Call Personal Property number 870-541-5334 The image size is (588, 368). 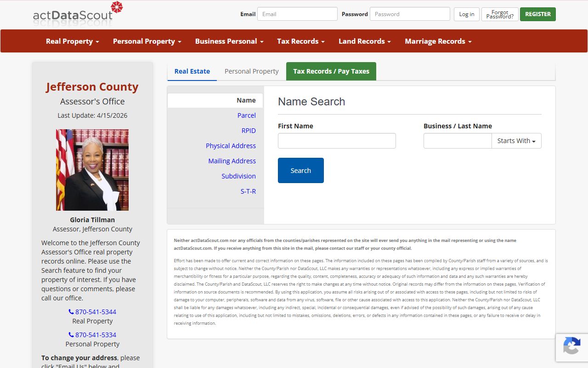point(92,335)
